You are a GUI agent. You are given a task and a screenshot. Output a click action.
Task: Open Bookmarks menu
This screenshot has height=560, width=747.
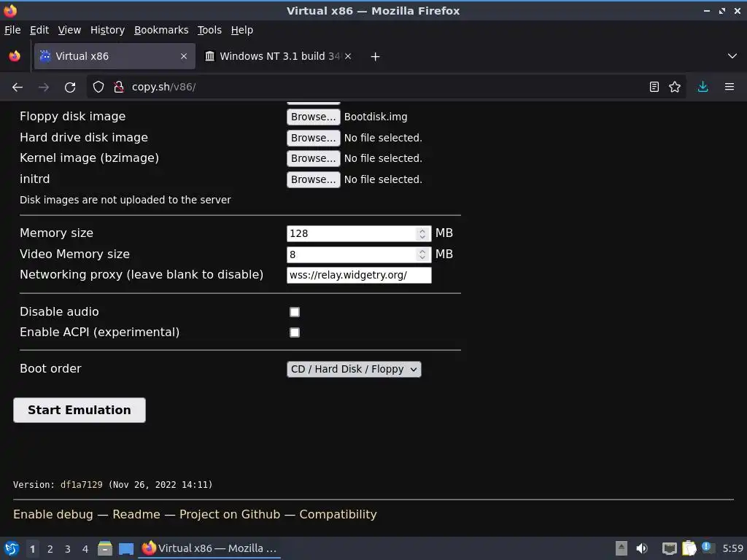click(x=161, y=30)
